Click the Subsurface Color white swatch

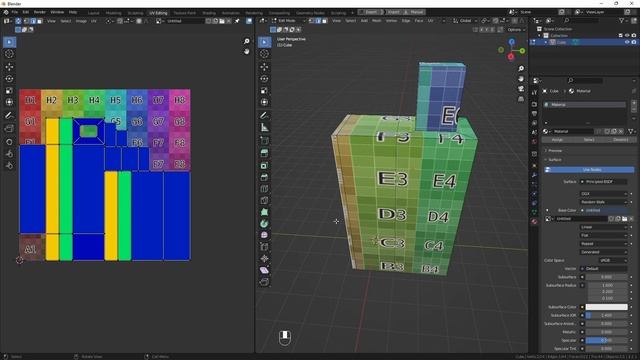[607, 307]
